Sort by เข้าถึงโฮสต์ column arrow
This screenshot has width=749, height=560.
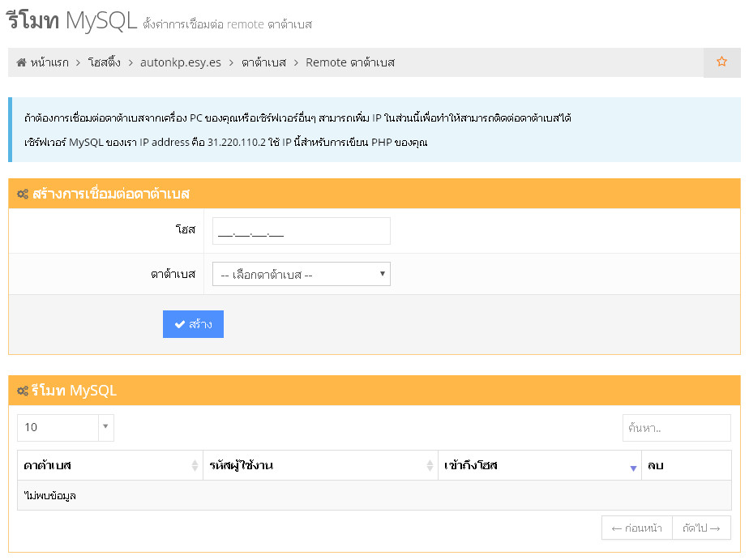633,468
